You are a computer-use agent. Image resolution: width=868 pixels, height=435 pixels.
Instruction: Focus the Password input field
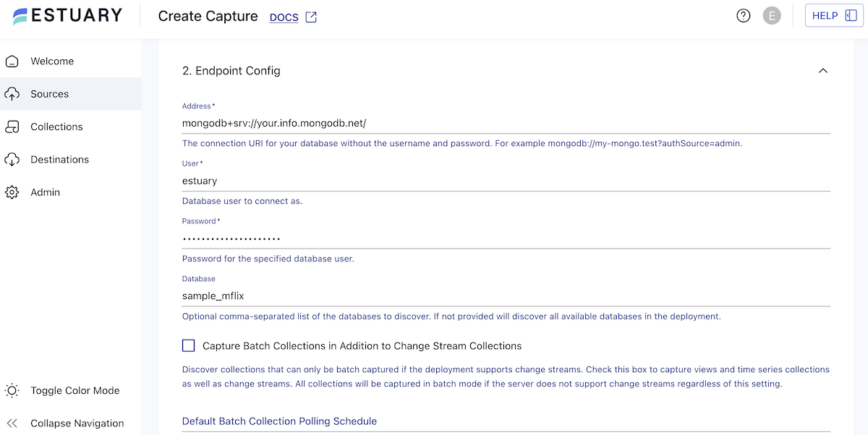506,238
